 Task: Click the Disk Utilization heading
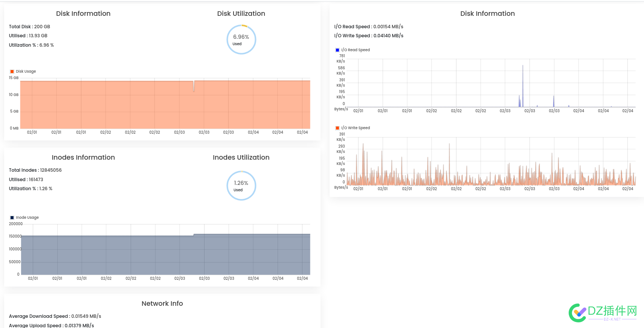coord(241,14)
